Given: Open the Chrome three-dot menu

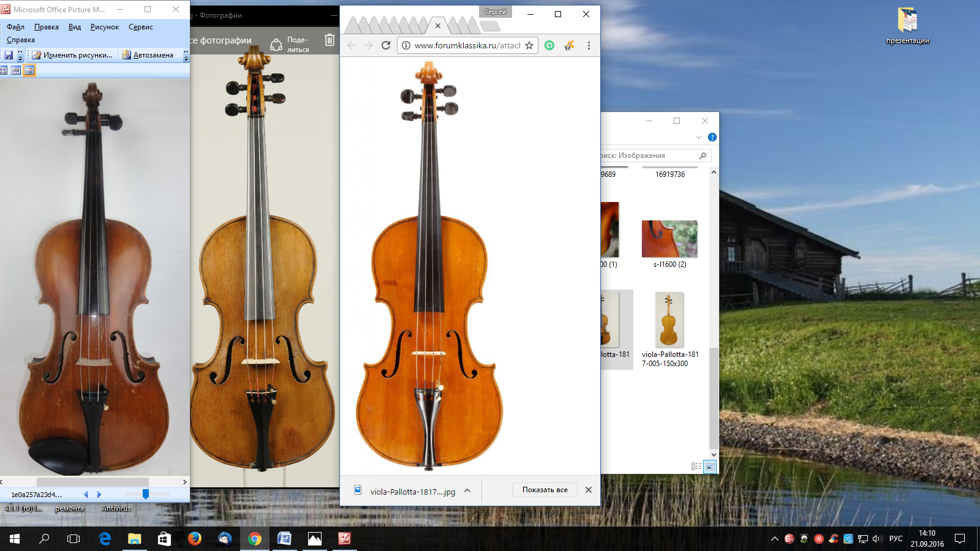Looking at the screenshot, I should [589, 45].
